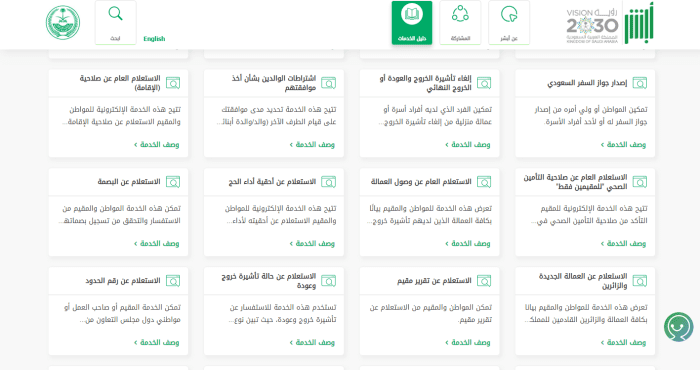700x370 pixels.
Task: Click icon beside الاستعلام عن حالة تأشيرة خروج وعودة
Action: (x=329, y=281)
